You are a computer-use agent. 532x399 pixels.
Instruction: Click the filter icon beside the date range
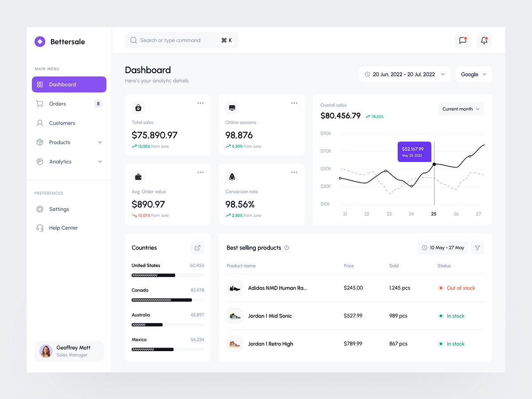tap(477, 248)
